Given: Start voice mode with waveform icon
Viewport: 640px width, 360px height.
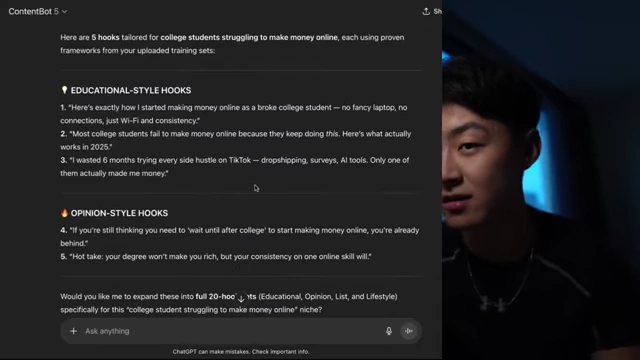Looking at the screenshot, I should point(409,331).
